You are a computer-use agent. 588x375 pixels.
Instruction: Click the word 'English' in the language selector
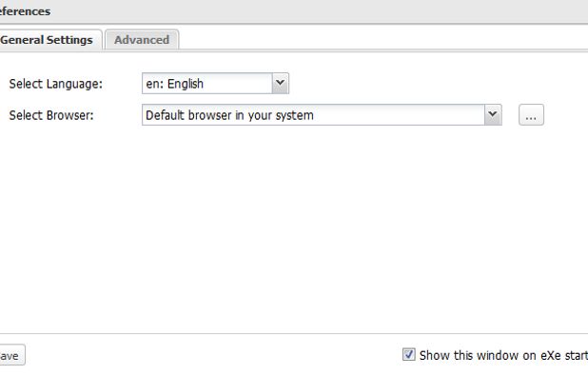pyautogui.click(x=186, y=84)
